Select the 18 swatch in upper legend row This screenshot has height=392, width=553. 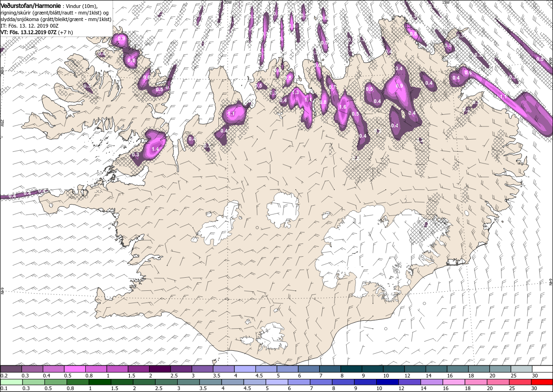point(478,369)
